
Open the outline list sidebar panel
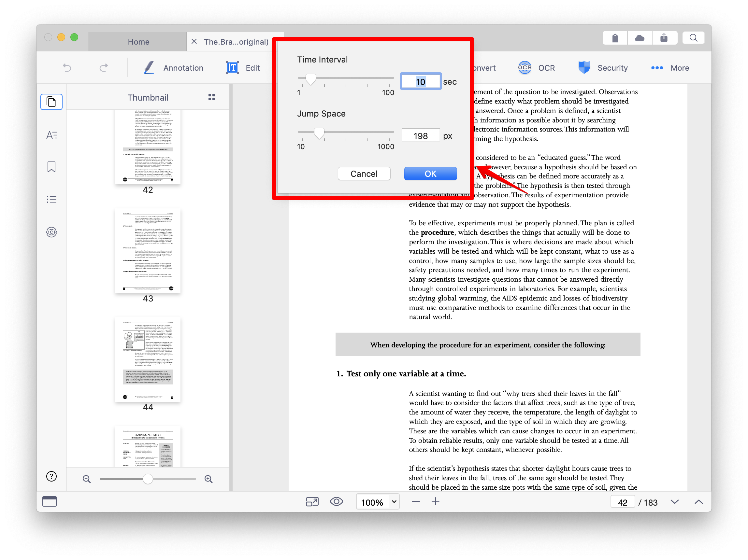(x=51, y=199)
